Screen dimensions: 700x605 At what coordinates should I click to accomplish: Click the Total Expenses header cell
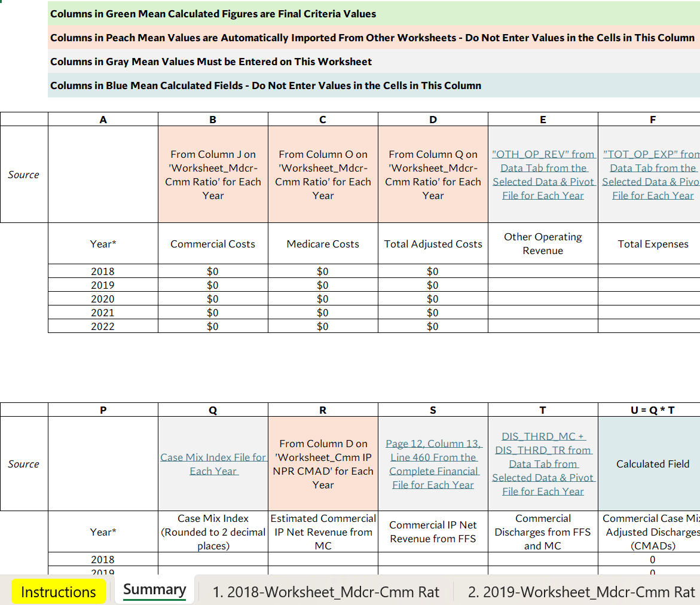[649, 243]
